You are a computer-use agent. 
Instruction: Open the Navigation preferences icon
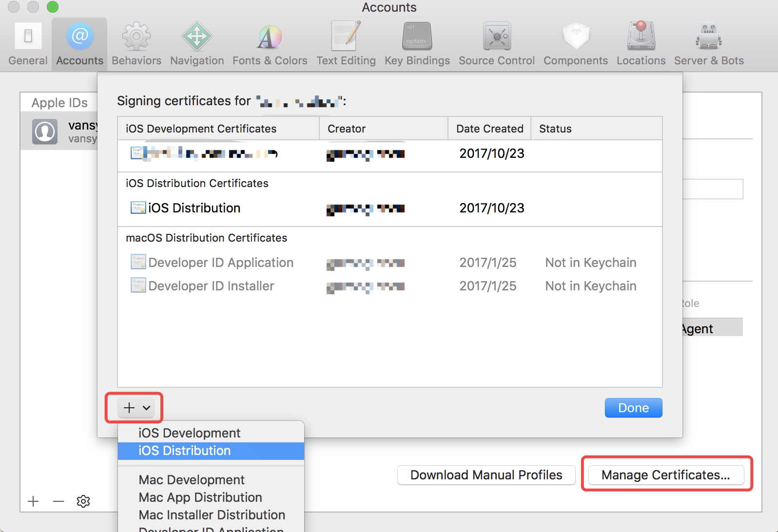click(x=197, y=44)
